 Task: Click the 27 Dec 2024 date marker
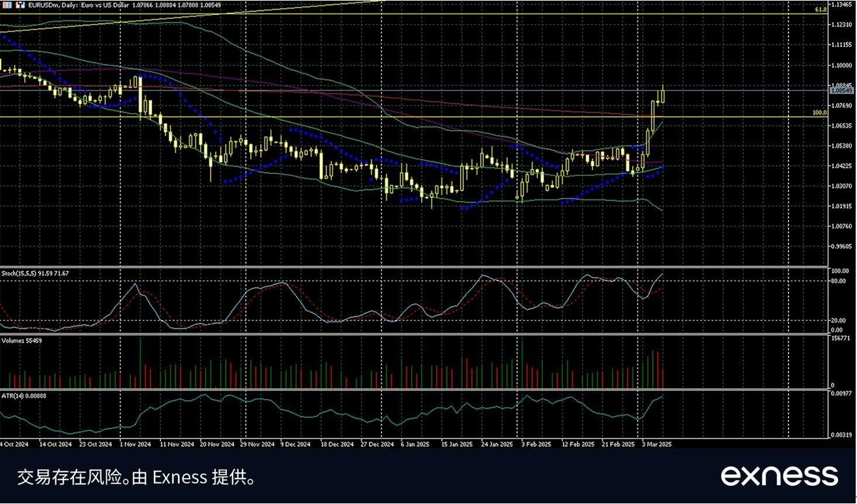[378, 444]
